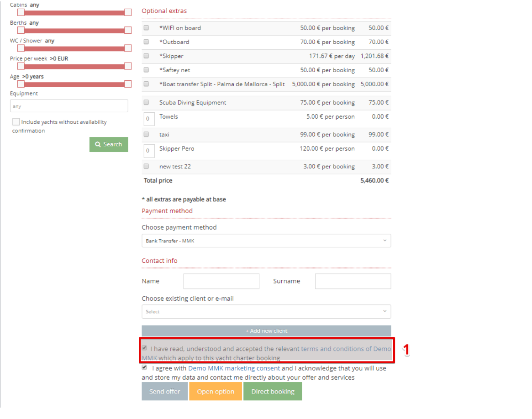The image size is (532, 419).
Task: Click the "Optional extras" heading
Action: (164, 11)
